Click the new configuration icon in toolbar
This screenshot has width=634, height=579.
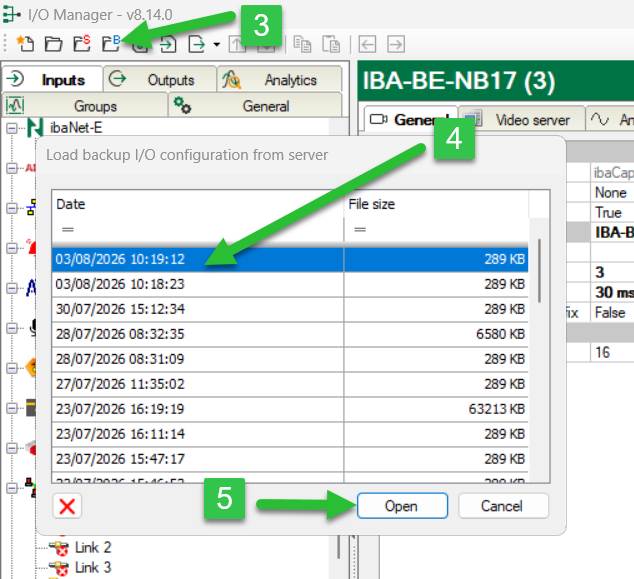(25, 43)
